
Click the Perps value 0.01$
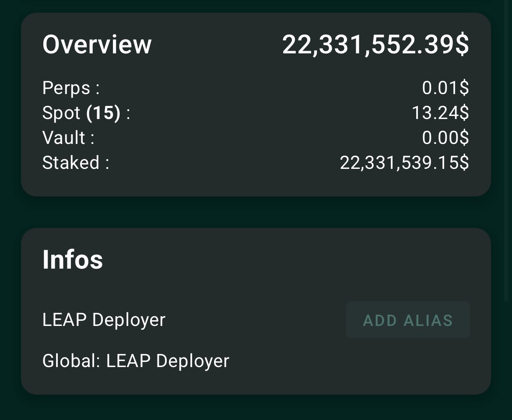(x=445, y=88)
